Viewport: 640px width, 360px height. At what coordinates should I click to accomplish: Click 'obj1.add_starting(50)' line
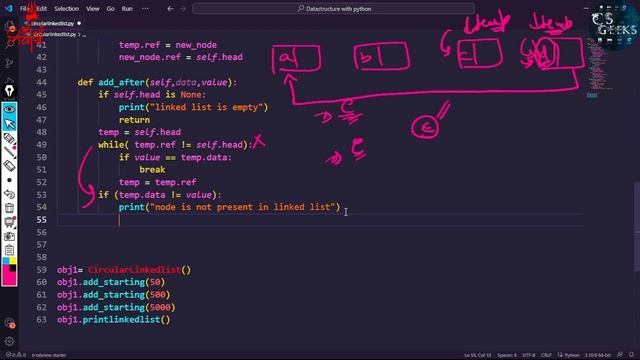click(111, 282)
